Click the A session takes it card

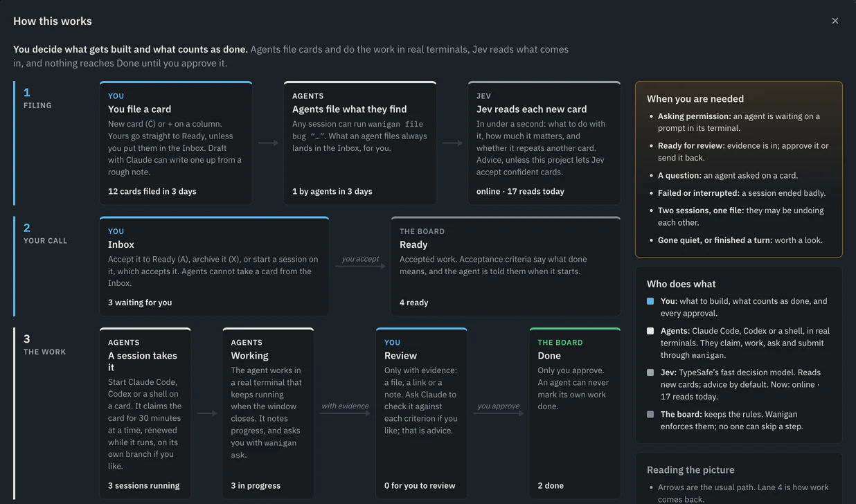pos(145,413)
